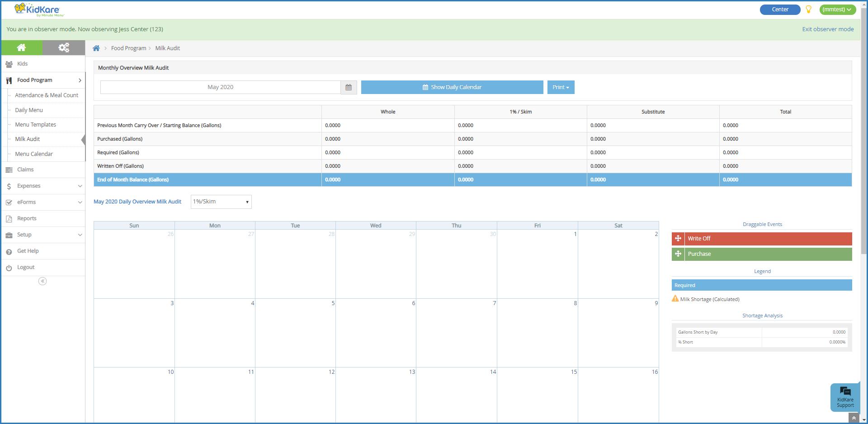Click the Food Program breadcrumb link
Image resolution: width=868 pixels, height=424 pixels.
(x=129, y=48)
